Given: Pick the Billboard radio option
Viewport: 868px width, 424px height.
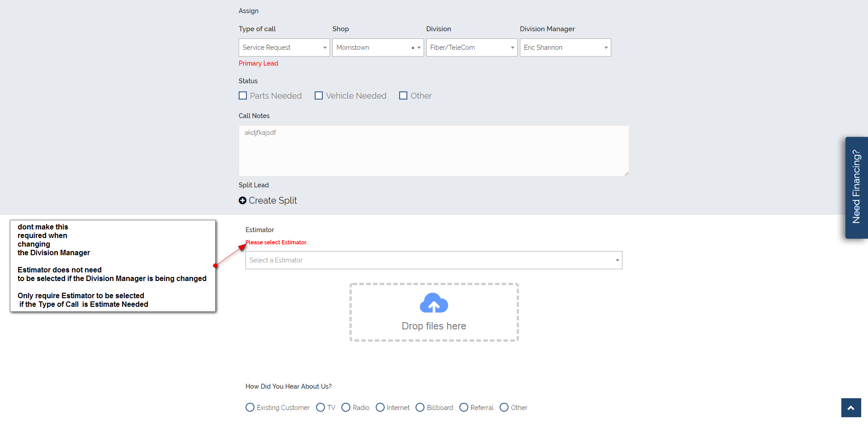Looking at the screenshot, I should pos(420,408).
